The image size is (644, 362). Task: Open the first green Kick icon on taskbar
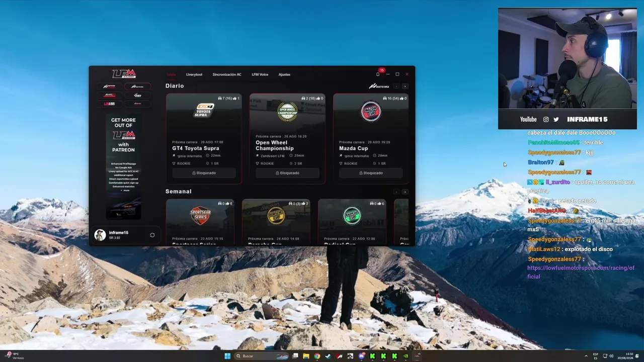(372, 356)
